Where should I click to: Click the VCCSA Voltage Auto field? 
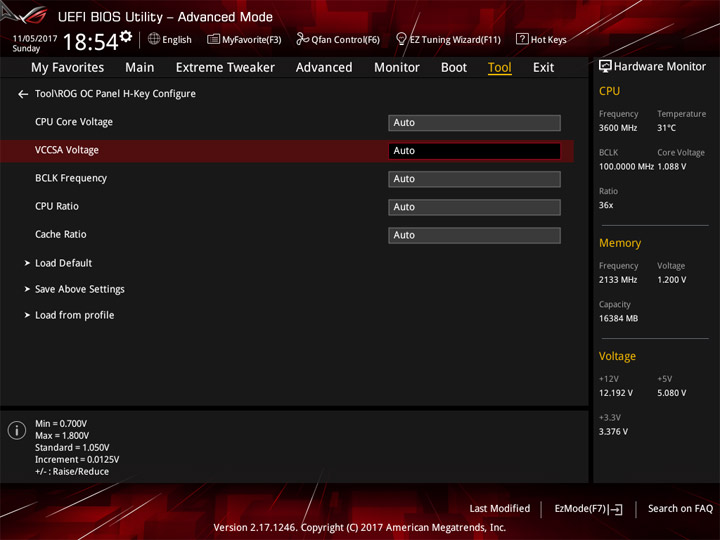pyautogui.click(x=474, y=151)
